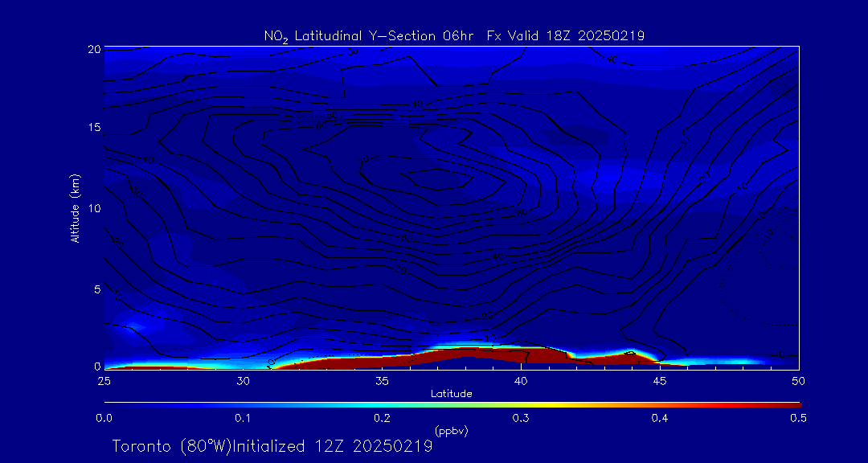
Task: Click latitude axis tick label "45"
Action: pos(660,381)
